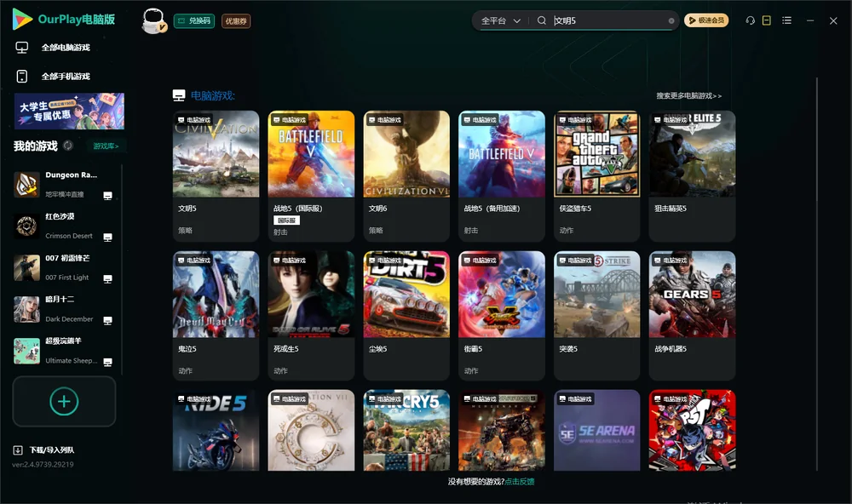Open the 街霸5 Street Fighter V card

coord(502,316)
